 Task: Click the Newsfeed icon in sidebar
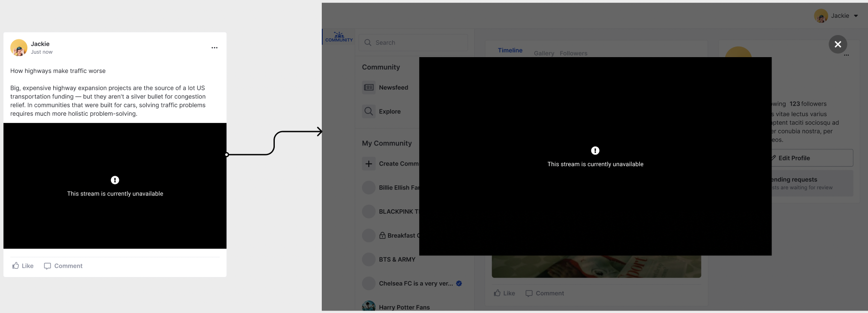coord(368,87)
